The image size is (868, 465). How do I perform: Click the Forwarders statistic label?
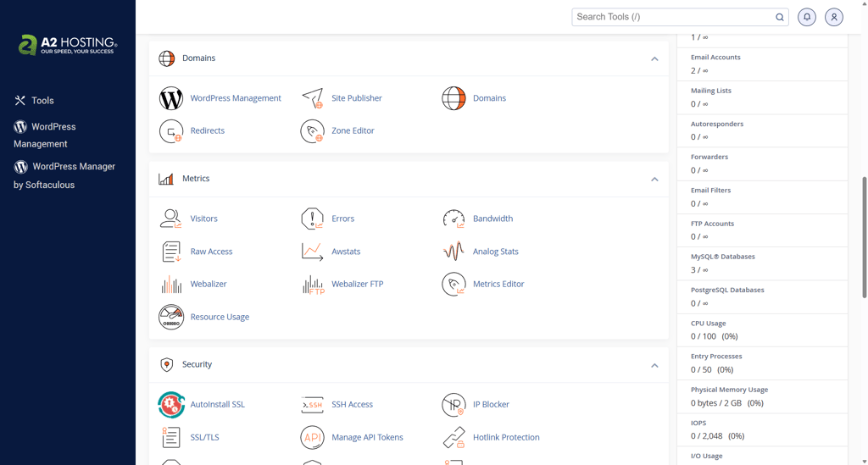(x=709, y=157)
